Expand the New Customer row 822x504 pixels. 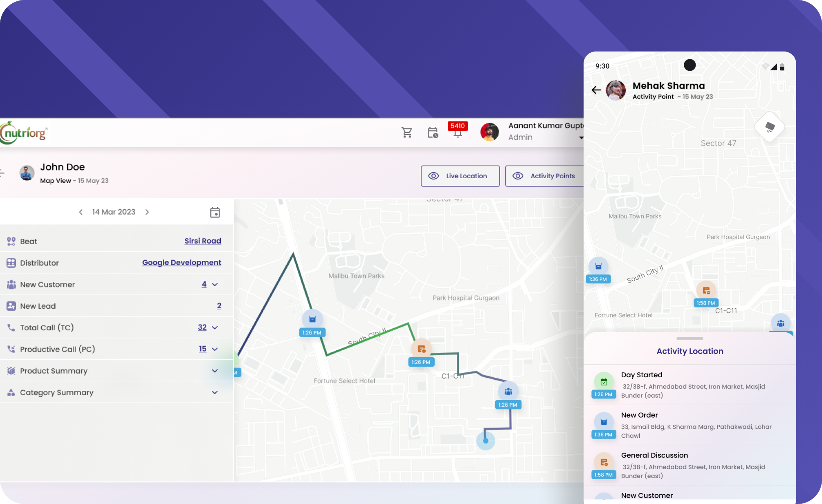pos(215,284)
